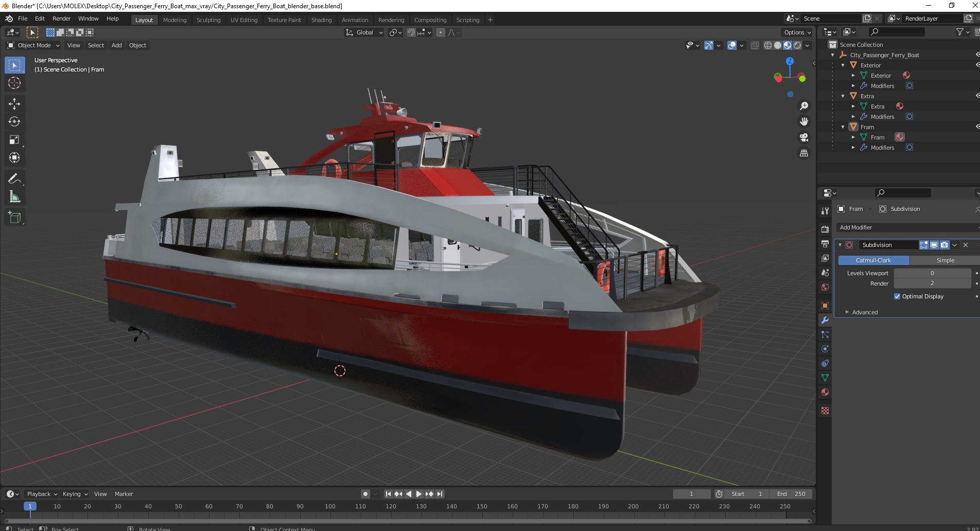Screen dimensions: 980x531
Task: Open the Options dropdown in viewport header
Action: (797, 32)
